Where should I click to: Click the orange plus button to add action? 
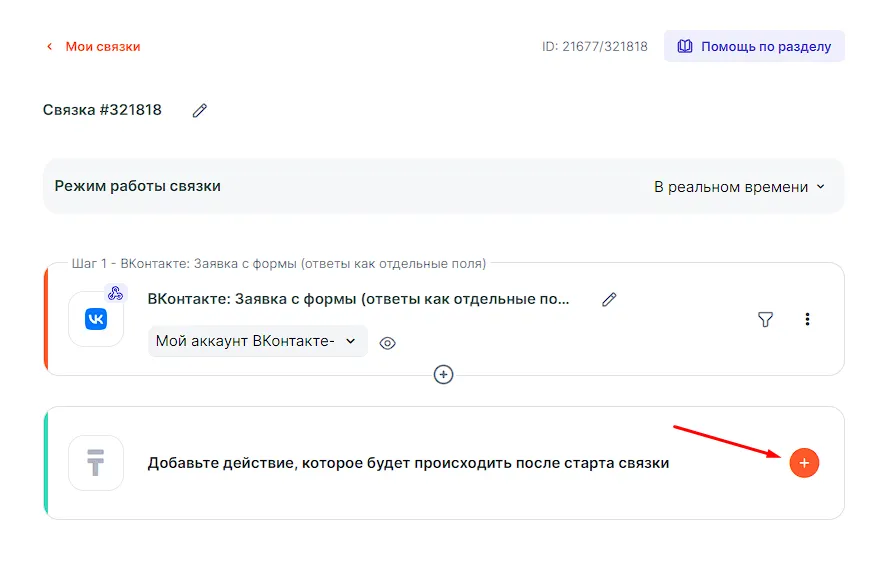tap(804, 463)
